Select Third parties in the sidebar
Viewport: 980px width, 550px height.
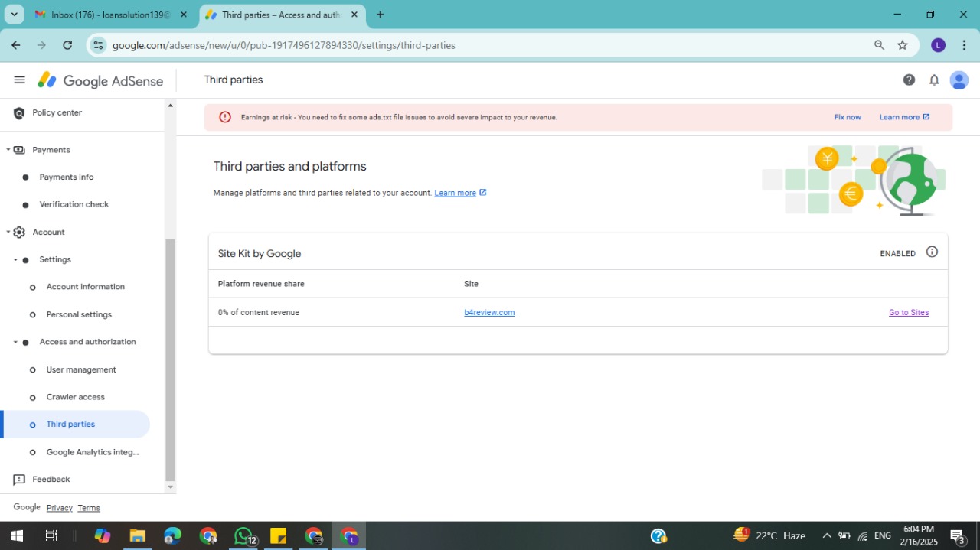(75, 425)
